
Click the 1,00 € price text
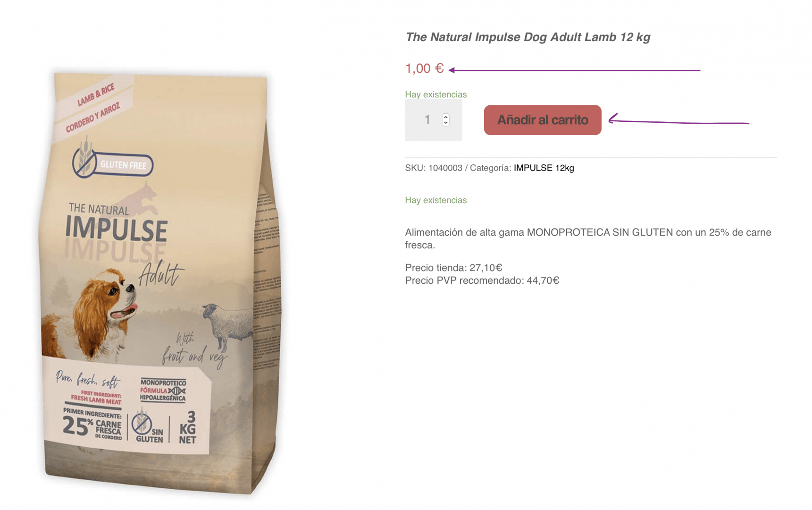click(x=424, y=68)
